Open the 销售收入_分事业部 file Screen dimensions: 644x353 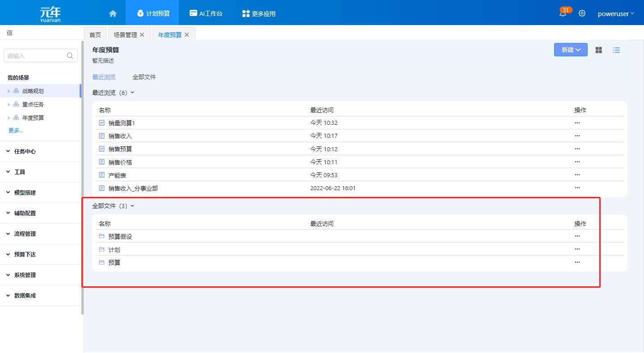[x=133, y=188]
